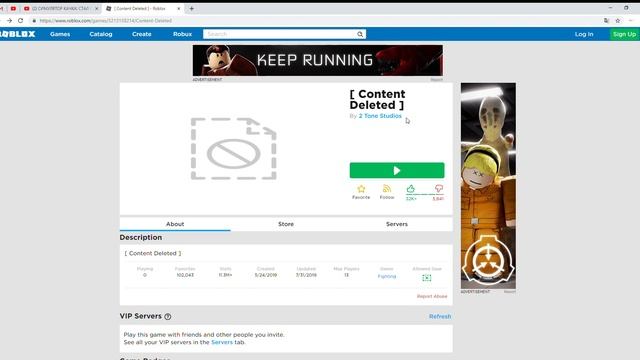Click the Roblox logo in the navbar

point(18,34)
